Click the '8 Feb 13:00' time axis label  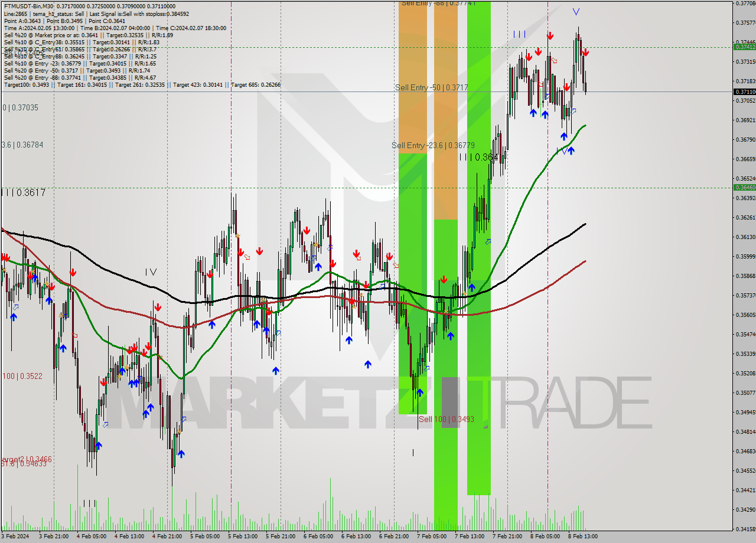click(582, 537)
